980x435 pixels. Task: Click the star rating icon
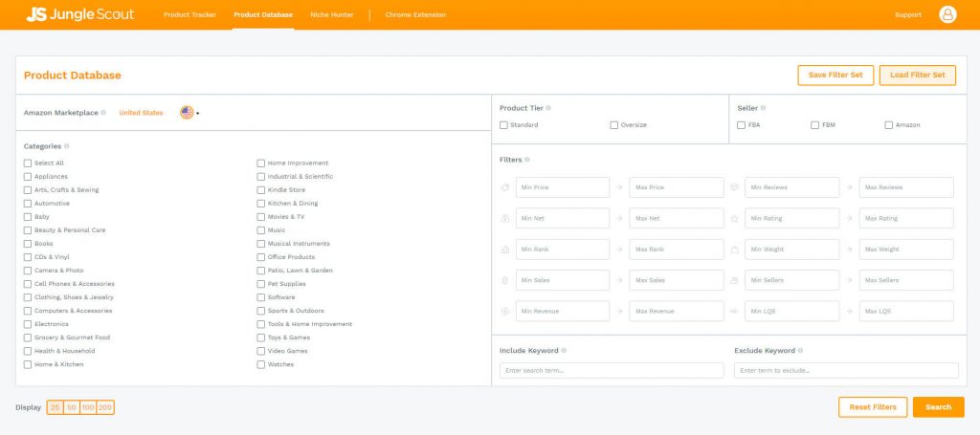click(734, 218)
